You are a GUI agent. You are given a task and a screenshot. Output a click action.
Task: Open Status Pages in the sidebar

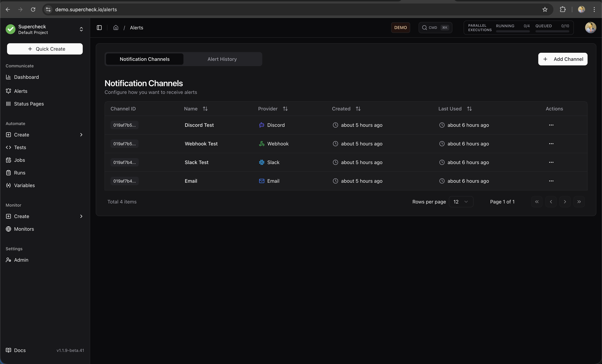point(29,104)
